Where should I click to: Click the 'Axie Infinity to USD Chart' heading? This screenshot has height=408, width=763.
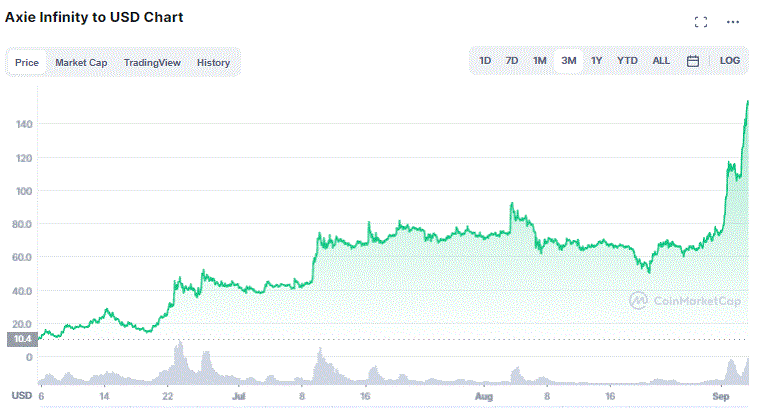click(x=94, y=18)
